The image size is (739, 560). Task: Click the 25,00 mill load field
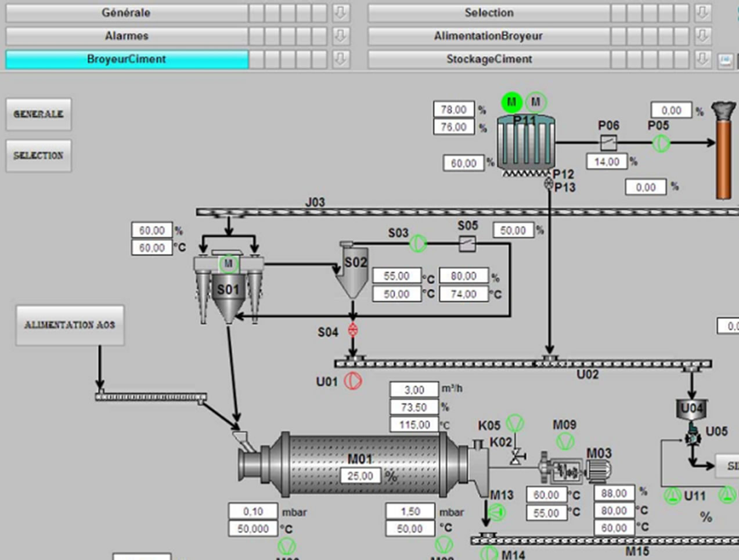pyautogui.click(x=360, y=476)
